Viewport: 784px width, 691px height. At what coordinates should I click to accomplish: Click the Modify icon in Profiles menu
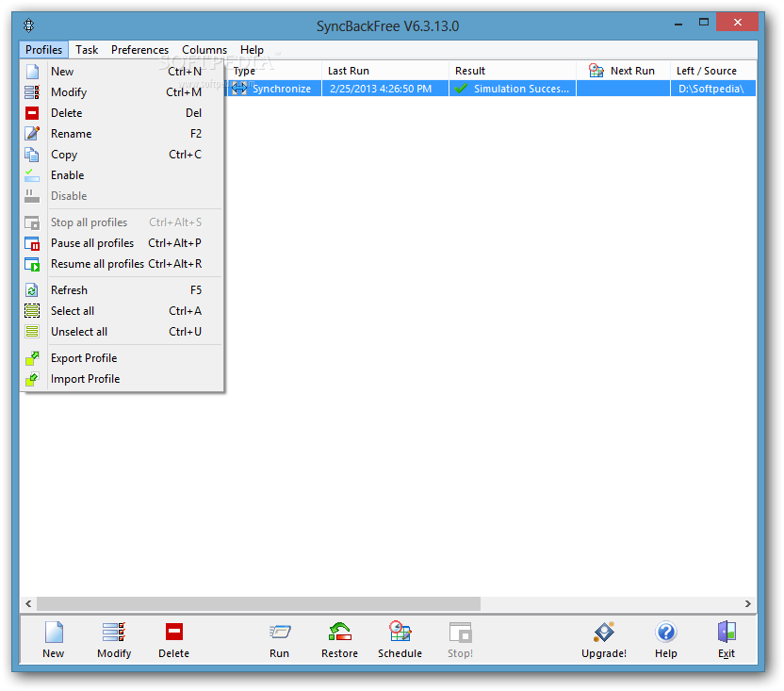tap(32, 92)
